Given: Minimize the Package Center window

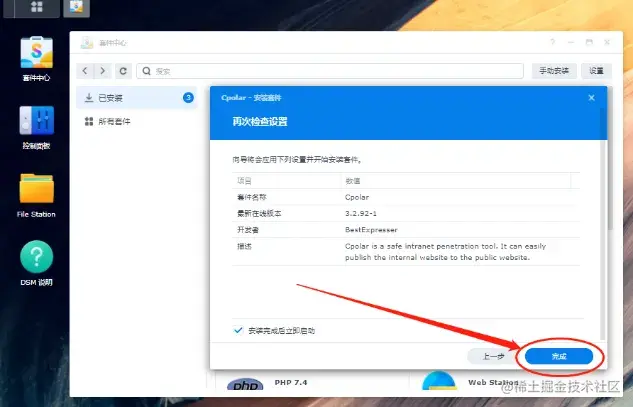Looking at the screenshot, I should (x=571, y=42).
